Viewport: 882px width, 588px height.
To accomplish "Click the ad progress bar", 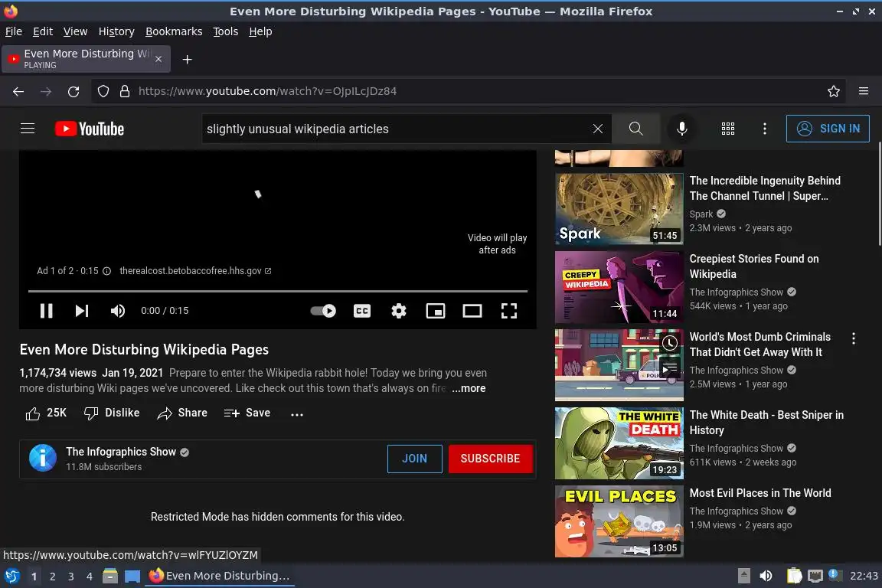I will point(278,291).
